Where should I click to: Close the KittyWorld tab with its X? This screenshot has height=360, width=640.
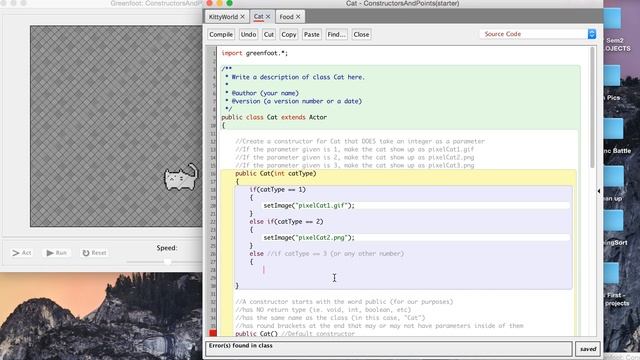[x=242, y=17]
